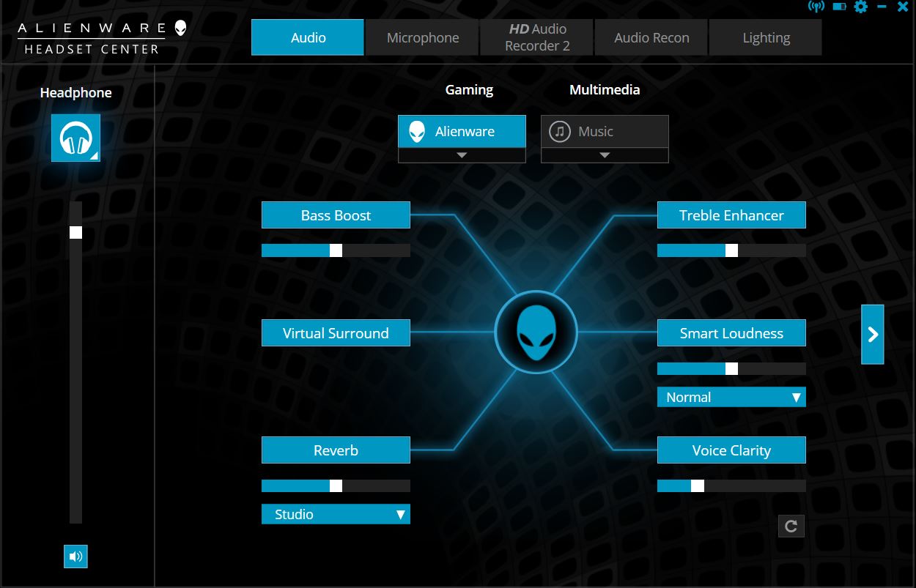
Task: Toggle the Voice Clarity effect
Action: coord(731,450)
